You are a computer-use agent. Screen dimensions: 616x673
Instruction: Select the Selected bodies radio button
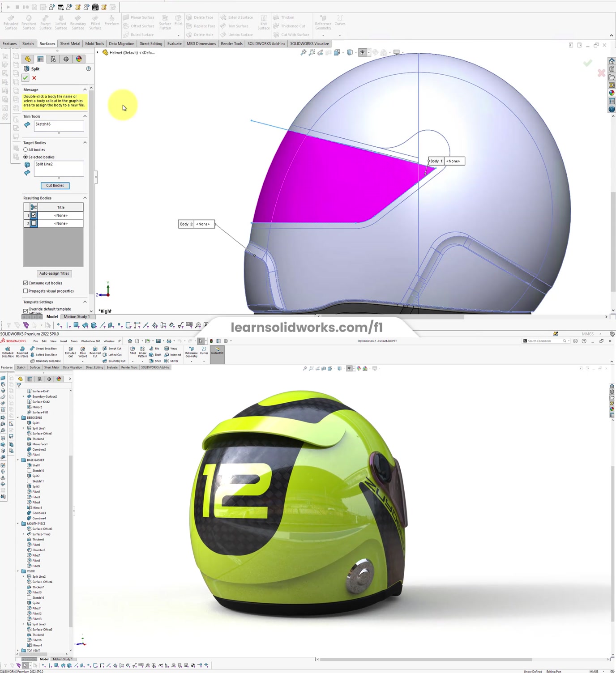coord(26,157)
